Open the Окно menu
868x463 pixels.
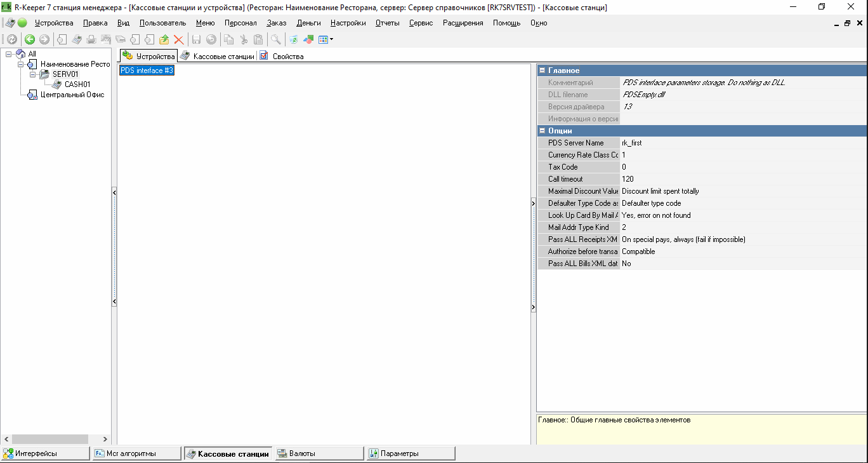538,23
